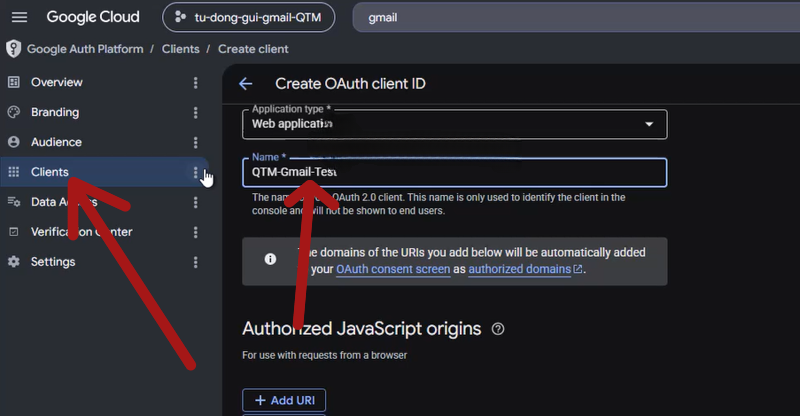
Task: Click the external link icon after authorized domains
Action: (578, 269)
